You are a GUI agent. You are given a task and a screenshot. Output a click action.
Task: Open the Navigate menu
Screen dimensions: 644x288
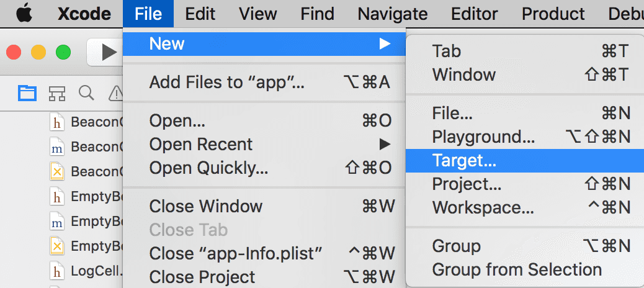tap(392, 14)
